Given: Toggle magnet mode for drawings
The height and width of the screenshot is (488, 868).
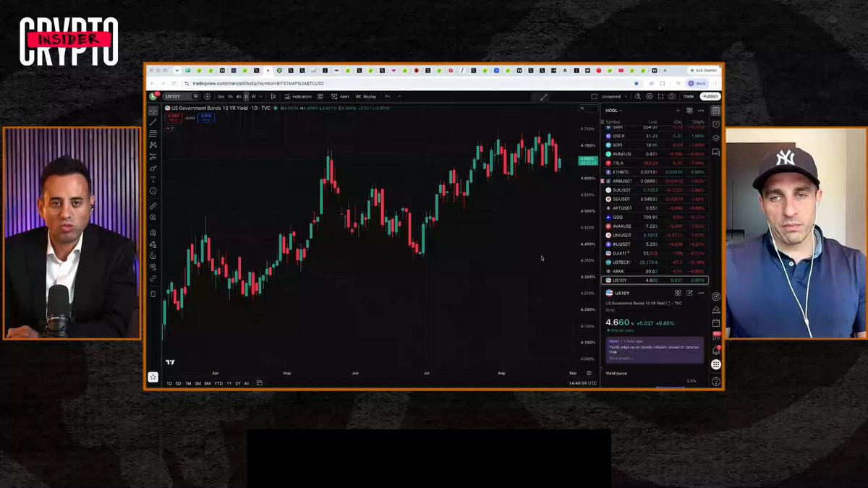Looking at the screenshot, I should tap(153, 233).
